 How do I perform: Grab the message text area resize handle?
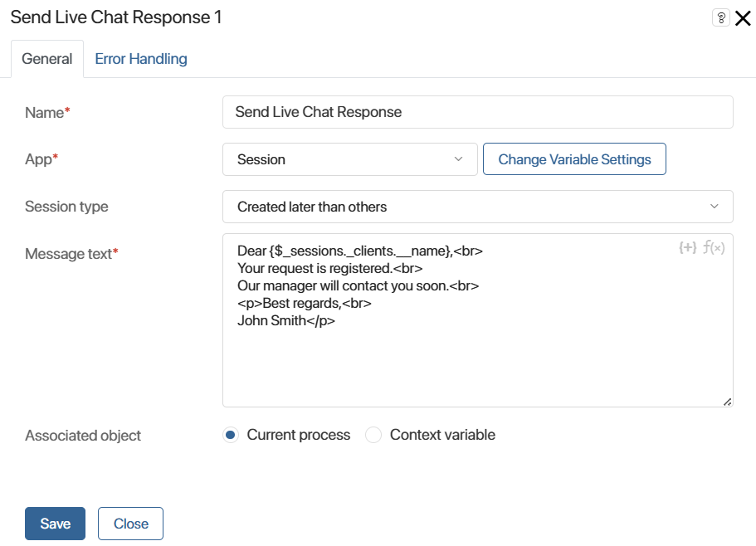pyautogui.click(x=728, y=402)
